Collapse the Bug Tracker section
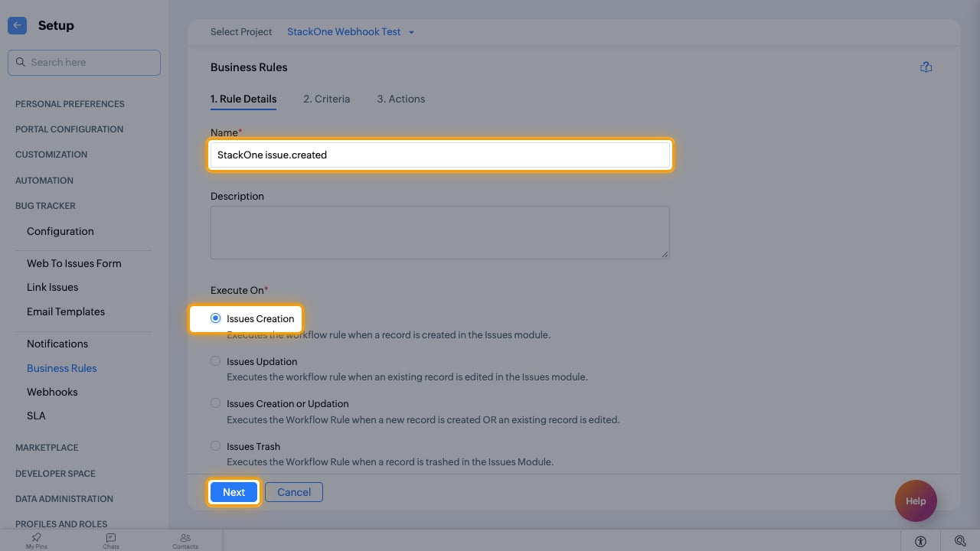 click(x=45, y=206)
